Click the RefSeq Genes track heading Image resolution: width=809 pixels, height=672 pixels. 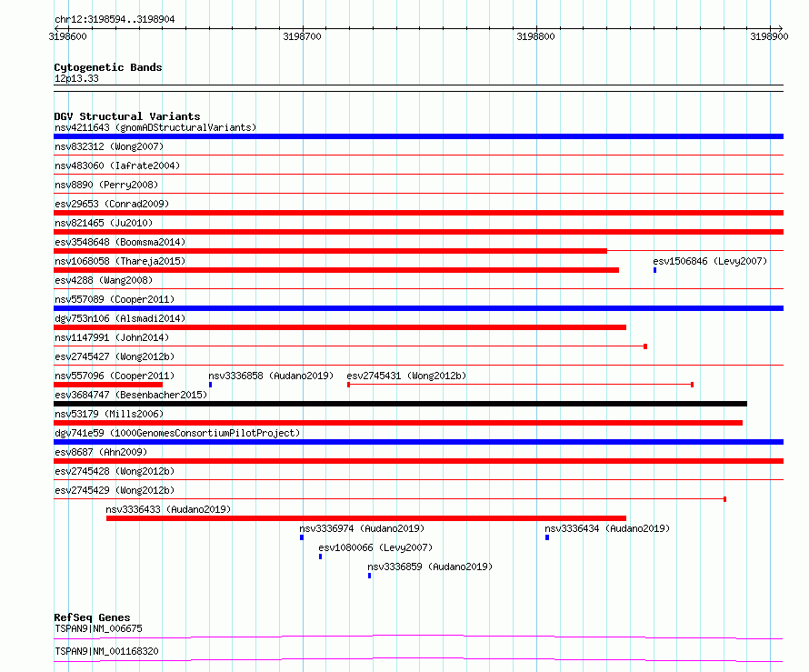92,617
